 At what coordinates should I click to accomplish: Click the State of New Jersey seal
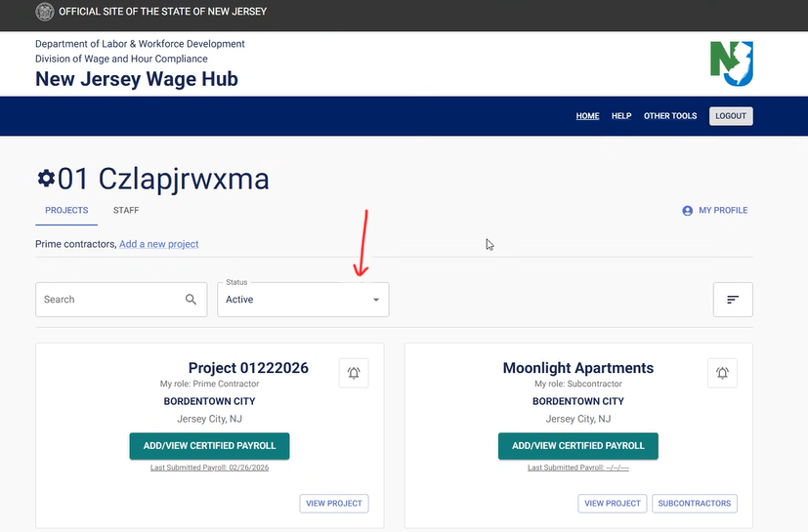pyautogui.click(x=45, y=12)
